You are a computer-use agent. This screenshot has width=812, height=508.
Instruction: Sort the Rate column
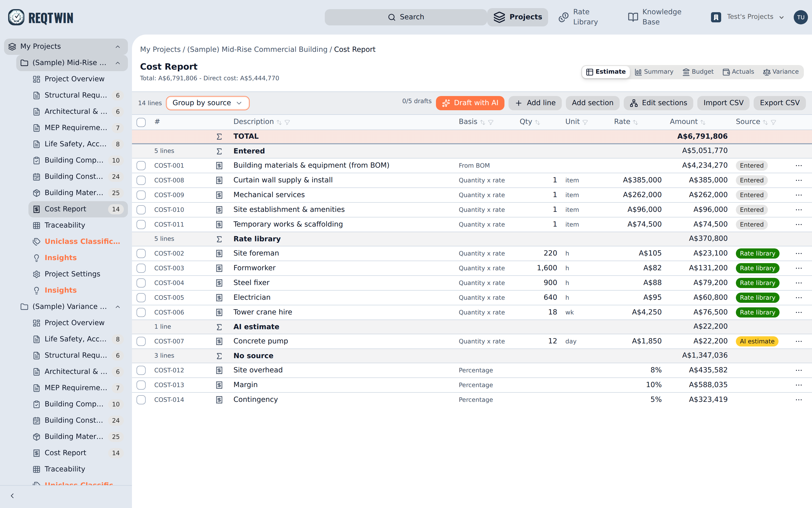pyautogui.click(x=635, y=122)
